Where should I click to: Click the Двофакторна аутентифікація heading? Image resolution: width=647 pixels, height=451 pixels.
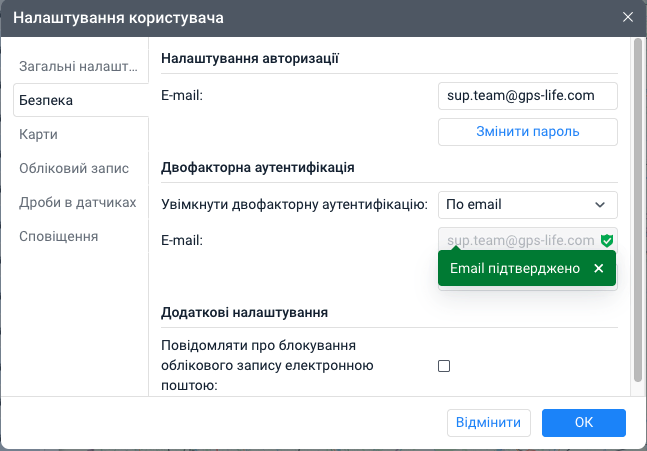click(x=257, y=168)
